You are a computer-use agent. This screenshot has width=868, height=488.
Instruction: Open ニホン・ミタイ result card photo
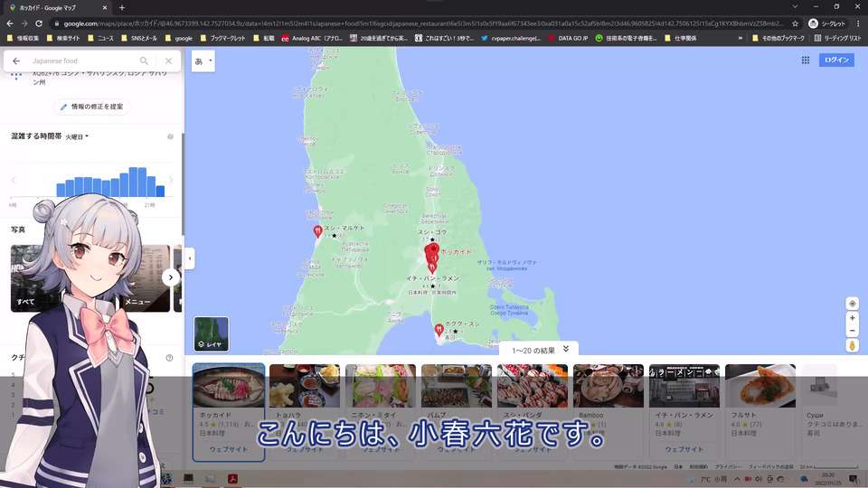[x=381, y=386]
